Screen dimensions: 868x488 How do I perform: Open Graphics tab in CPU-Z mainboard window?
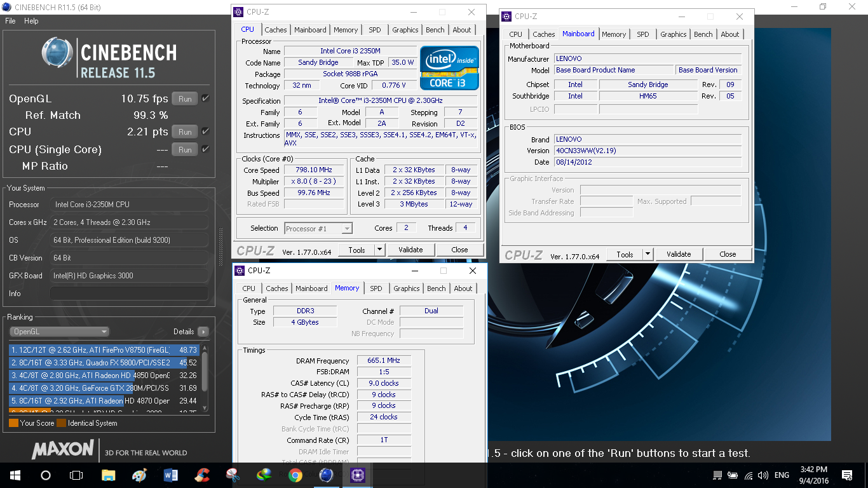coord(674,34)
